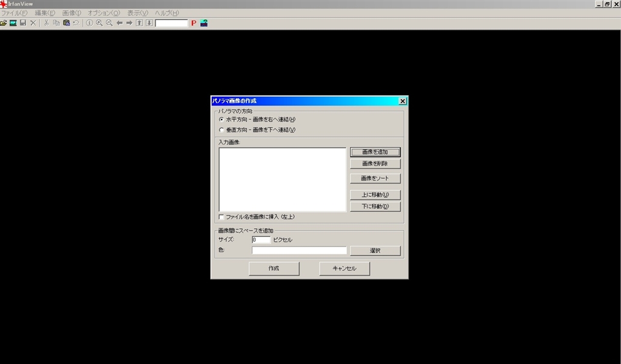Open the 編集(E) menu
The height and width of the screenshot is (364, 621).
[x=45, y=13]
